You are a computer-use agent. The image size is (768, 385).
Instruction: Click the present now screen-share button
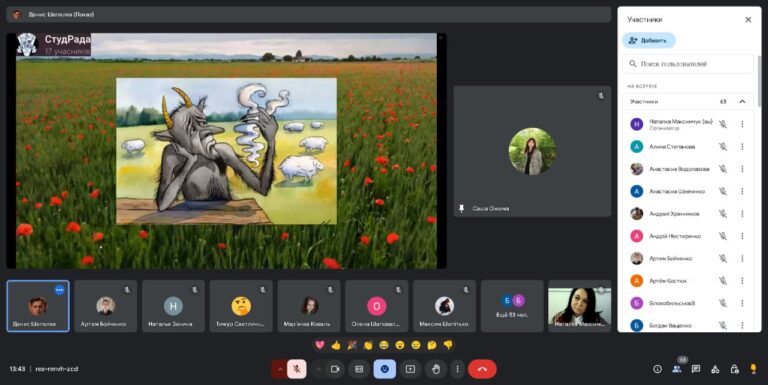click(x=410, y=369)
